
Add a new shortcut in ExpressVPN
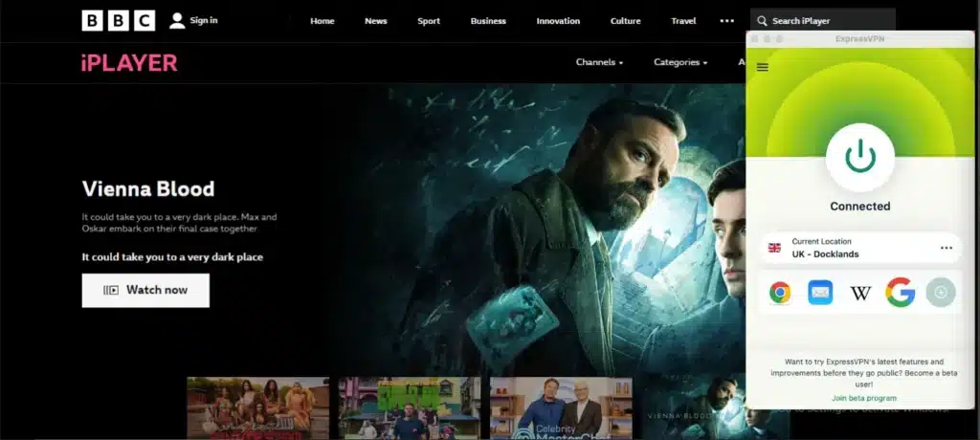pos(940,293)
